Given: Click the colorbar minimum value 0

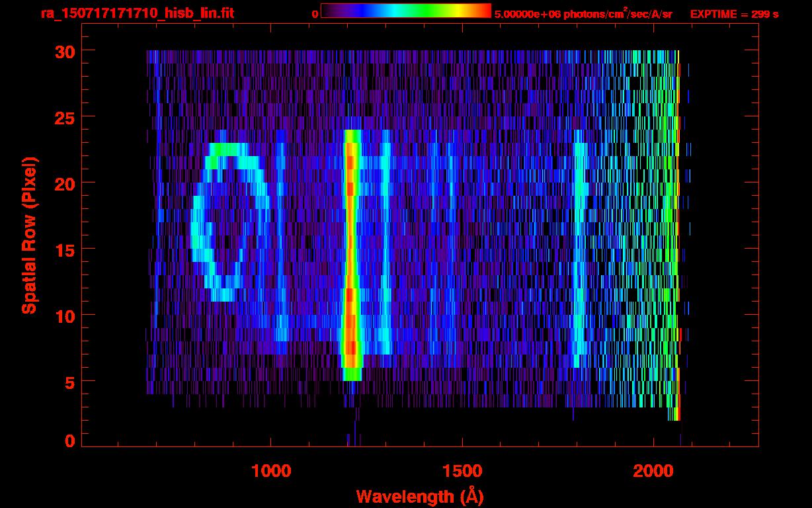Looking at the screenshot, I should 315,13.
